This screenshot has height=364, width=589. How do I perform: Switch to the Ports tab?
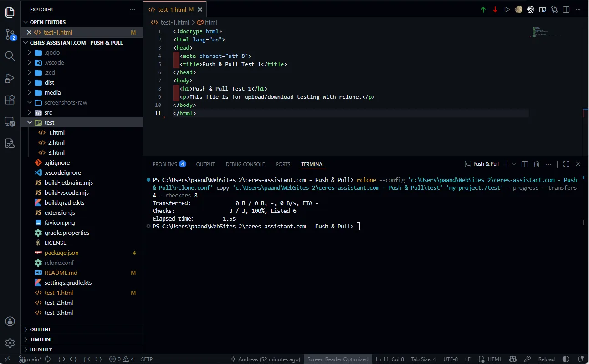[283, 164]
